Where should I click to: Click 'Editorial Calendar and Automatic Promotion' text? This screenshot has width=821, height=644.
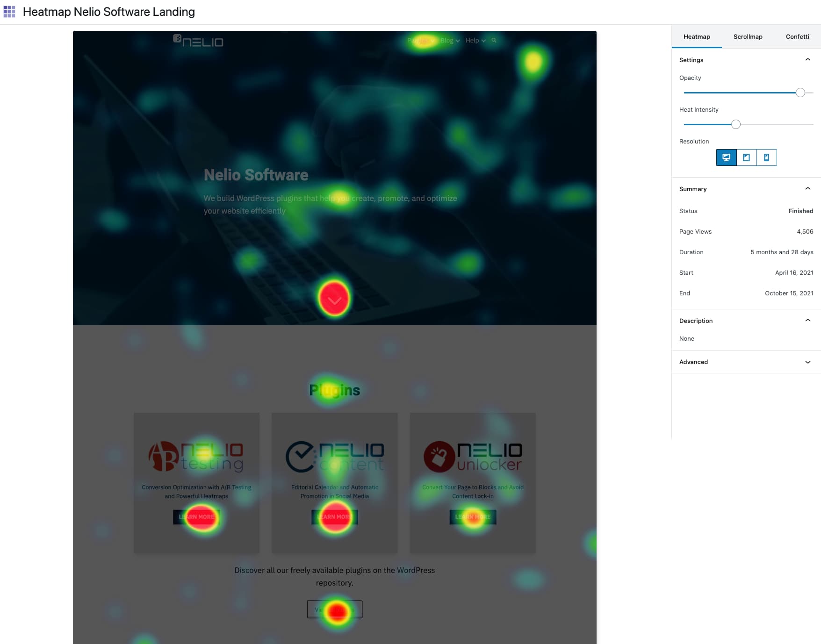(335, 492)
